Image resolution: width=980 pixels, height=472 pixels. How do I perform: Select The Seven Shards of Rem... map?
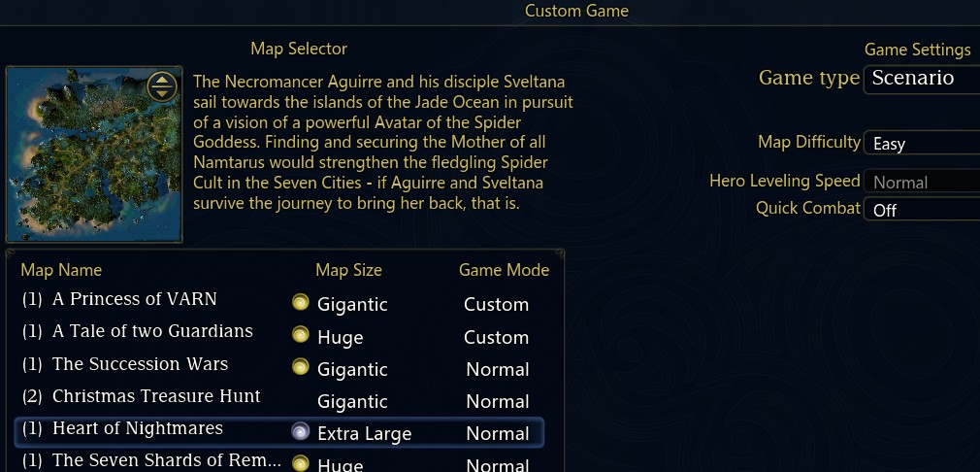tap(278, 461)
